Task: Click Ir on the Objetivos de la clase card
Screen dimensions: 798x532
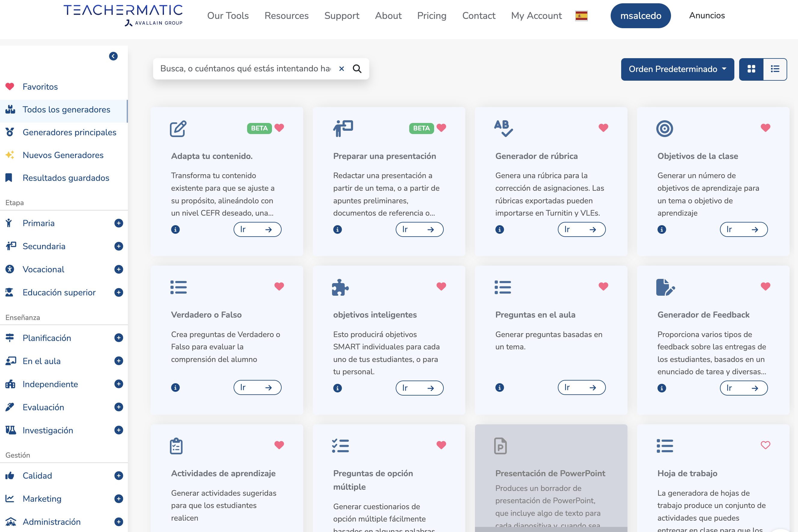Action: [744, 229]
